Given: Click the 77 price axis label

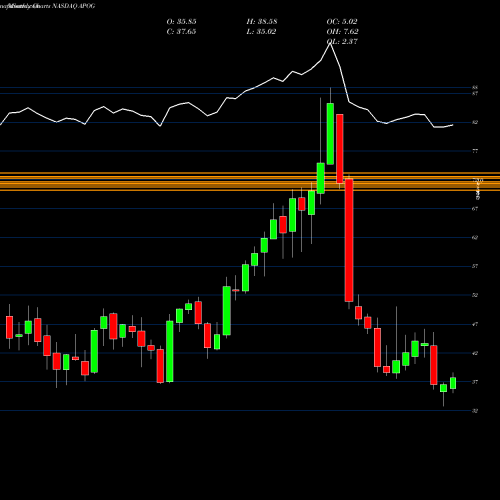Looking at the screenshot, I should pos(475,151).
